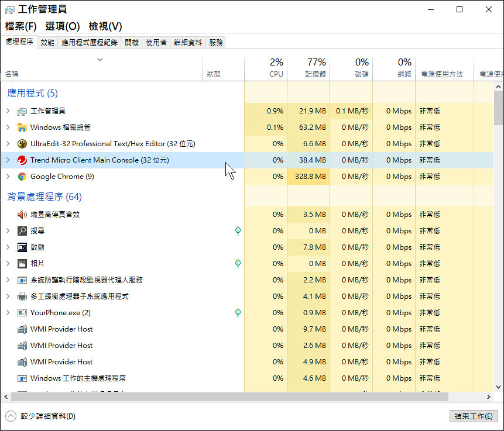504x431 pixels.
Task: Click the Task Manager title bar icon
Action: (10, 9)
